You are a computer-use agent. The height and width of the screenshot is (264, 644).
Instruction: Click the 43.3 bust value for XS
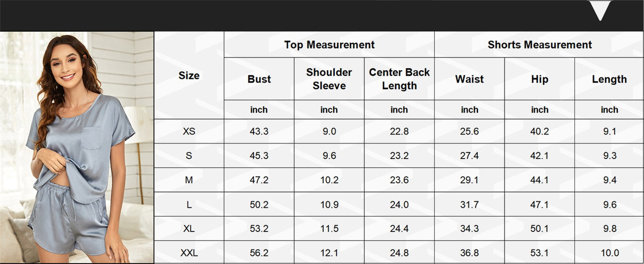tap(259, 132)
